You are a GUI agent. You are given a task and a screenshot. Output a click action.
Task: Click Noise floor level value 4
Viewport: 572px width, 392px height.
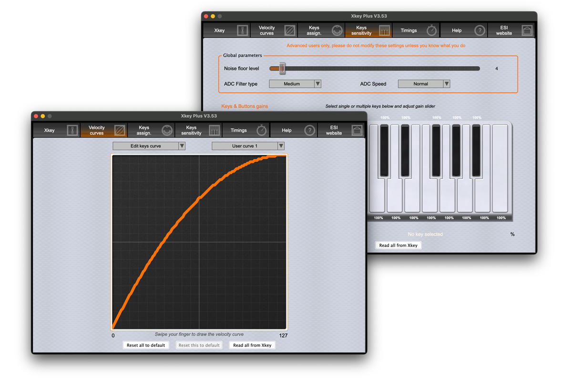(x=497, y=69)
